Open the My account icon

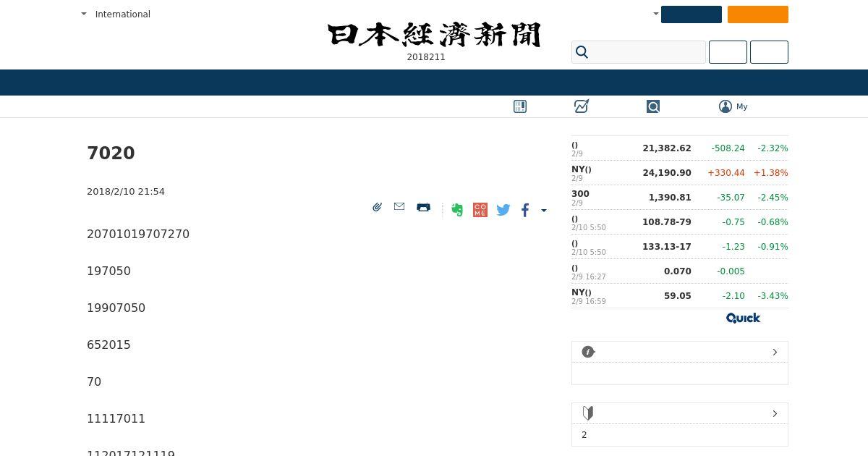click(726, 106)
